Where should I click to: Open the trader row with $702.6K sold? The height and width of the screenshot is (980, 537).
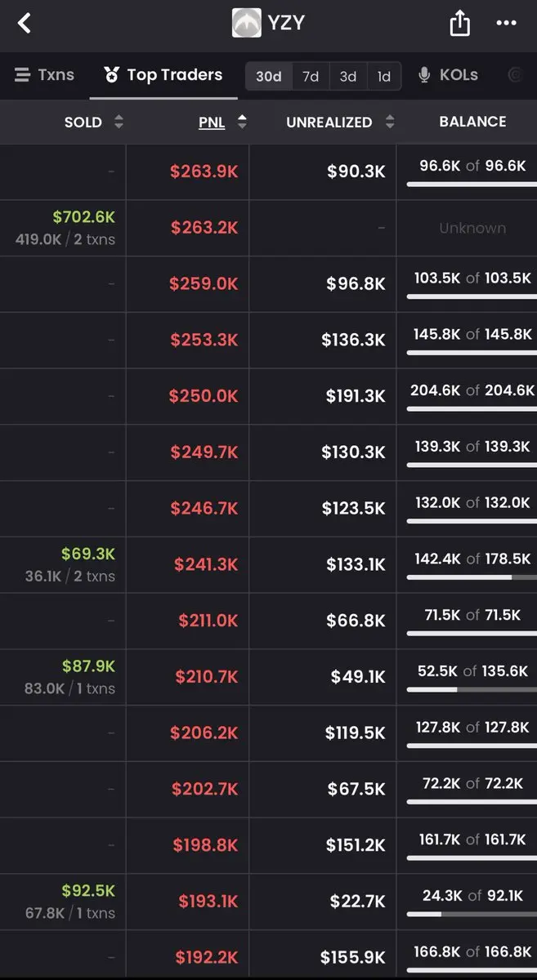coord(268,228)
